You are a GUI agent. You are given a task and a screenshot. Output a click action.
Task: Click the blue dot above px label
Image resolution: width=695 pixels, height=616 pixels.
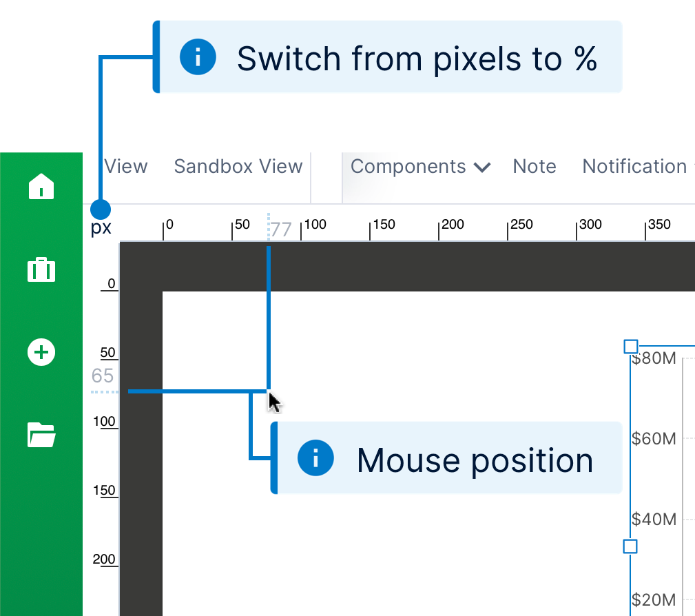[x=101, y=209]
